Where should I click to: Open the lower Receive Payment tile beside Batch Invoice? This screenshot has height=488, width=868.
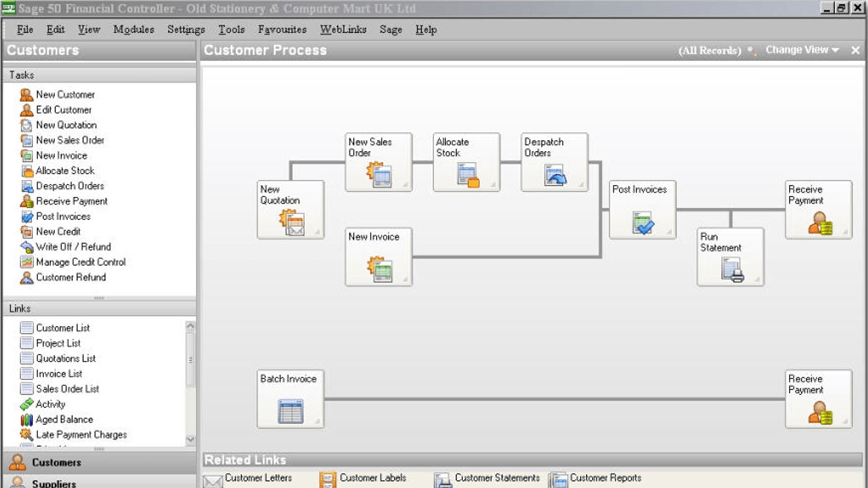click(x=819, y=399)
